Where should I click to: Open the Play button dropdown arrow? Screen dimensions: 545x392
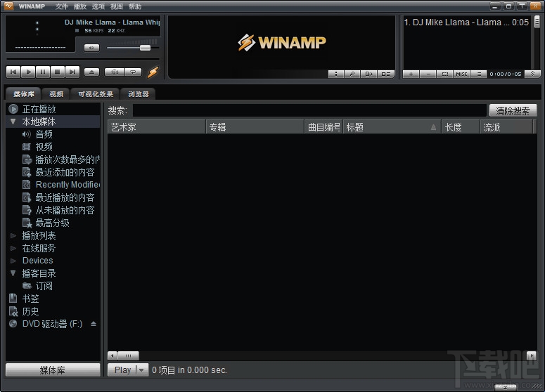[142, 370]
